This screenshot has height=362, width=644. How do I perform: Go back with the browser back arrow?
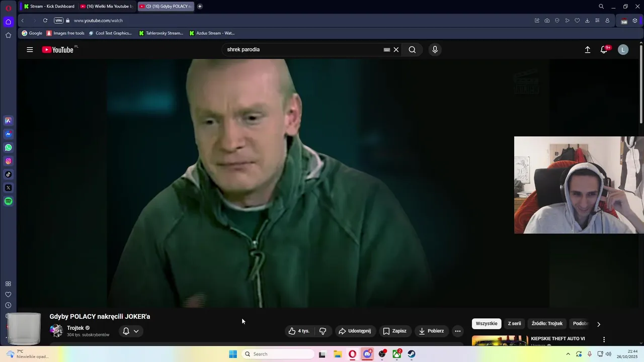point(22,21)
